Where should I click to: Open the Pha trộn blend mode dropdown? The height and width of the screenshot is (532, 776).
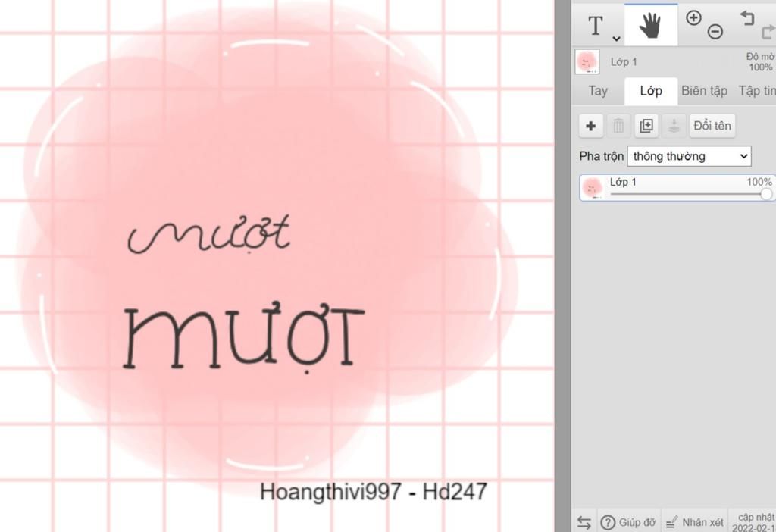click(x=689, y=156)
